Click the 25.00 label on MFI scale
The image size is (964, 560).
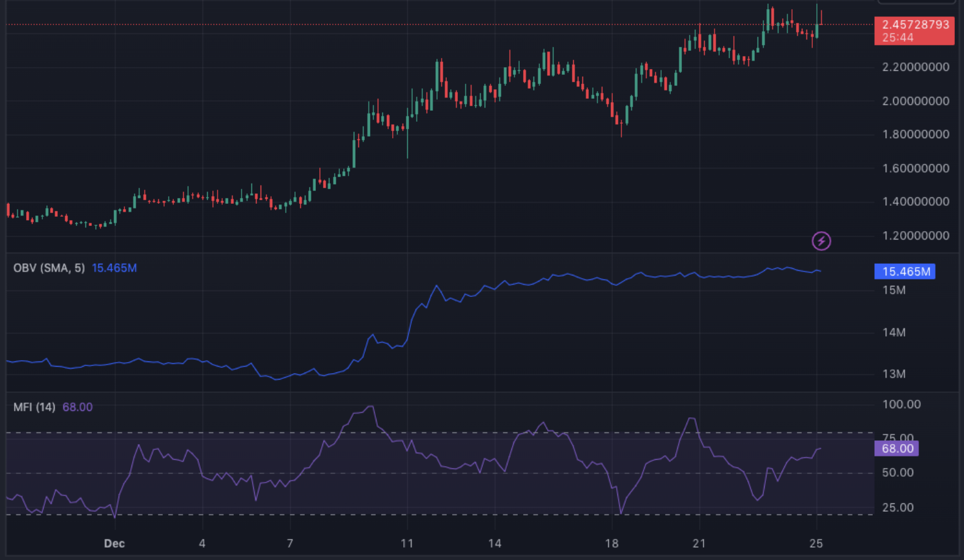(898, 508)
